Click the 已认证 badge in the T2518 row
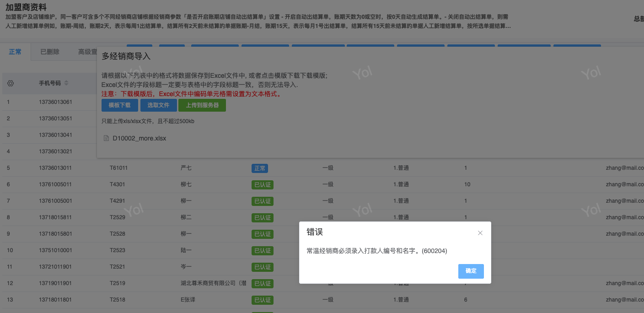This screenshot has width=644, height=313. tap(263, 300)
